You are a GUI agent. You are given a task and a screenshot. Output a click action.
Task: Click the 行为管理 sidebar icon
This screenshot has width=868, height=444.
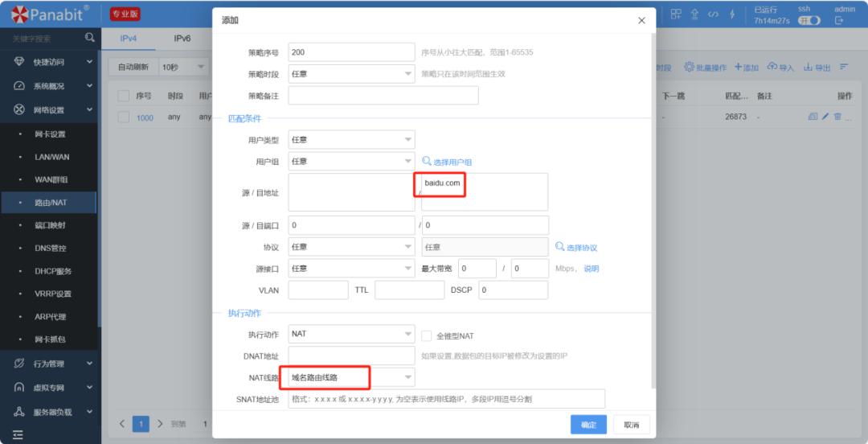19,364
